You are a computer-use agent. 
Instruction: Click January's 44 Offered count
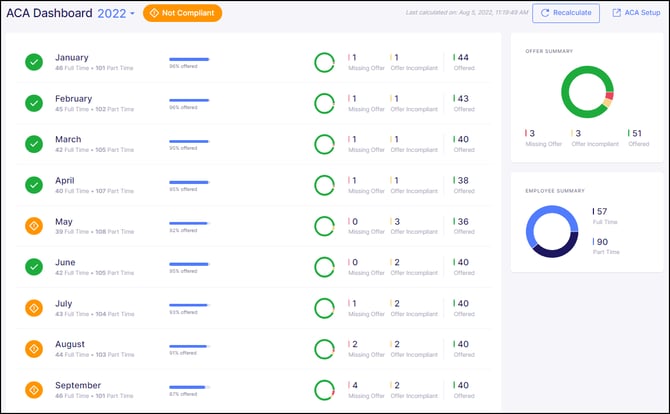click(464, 62)
